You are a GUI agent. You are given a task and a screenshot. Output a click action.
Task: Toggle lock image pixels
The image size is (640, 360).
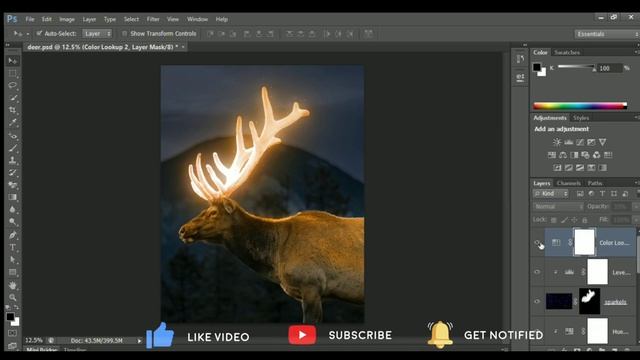click(564, 220)
